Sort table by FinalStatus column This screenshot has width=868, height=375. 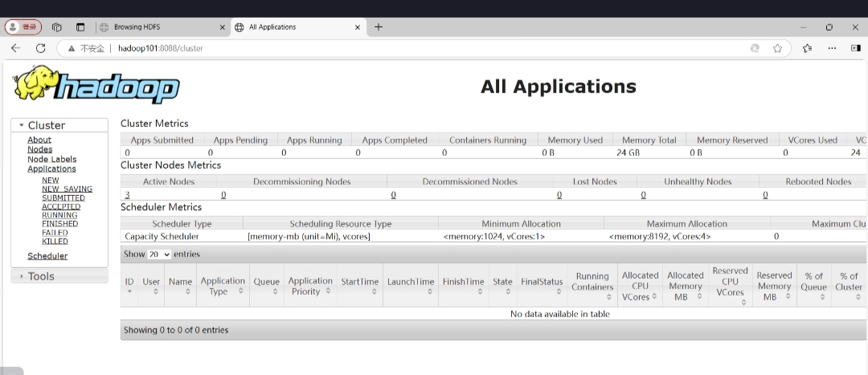(542, 285)
